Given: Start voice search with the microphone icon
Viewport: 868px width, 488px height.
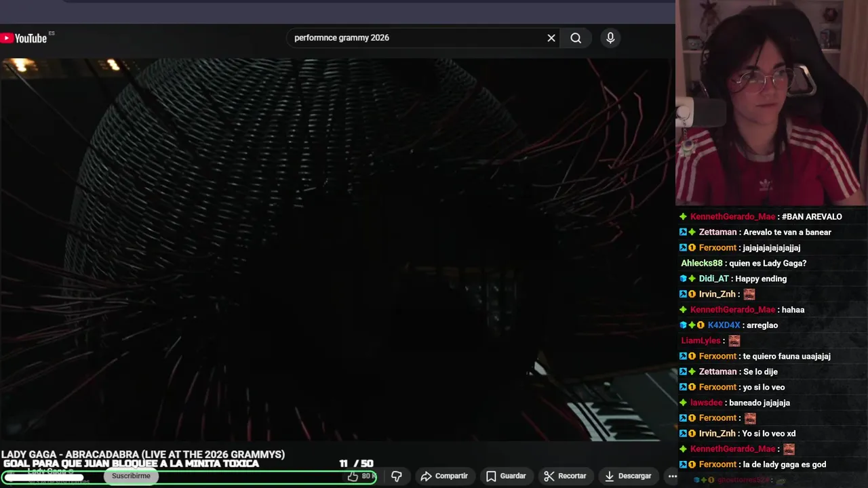Looking at the screenshot, I should 610,38.
